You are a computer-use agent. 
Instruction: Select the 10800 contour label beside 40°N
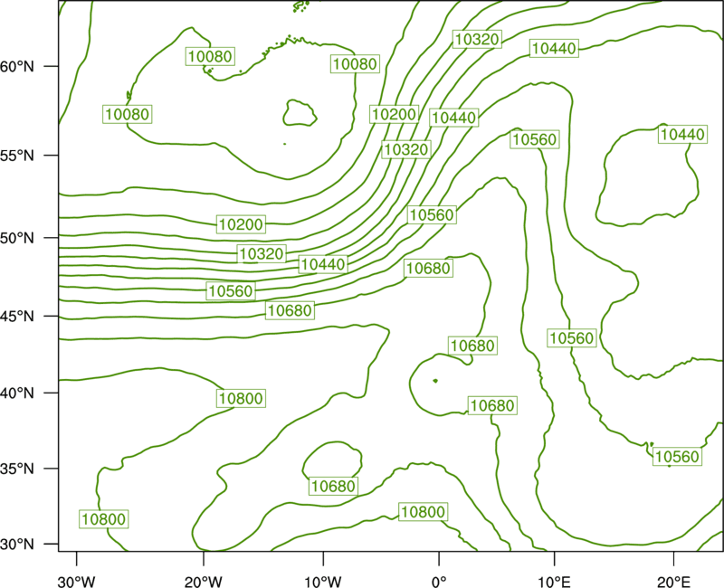(241, 398)
